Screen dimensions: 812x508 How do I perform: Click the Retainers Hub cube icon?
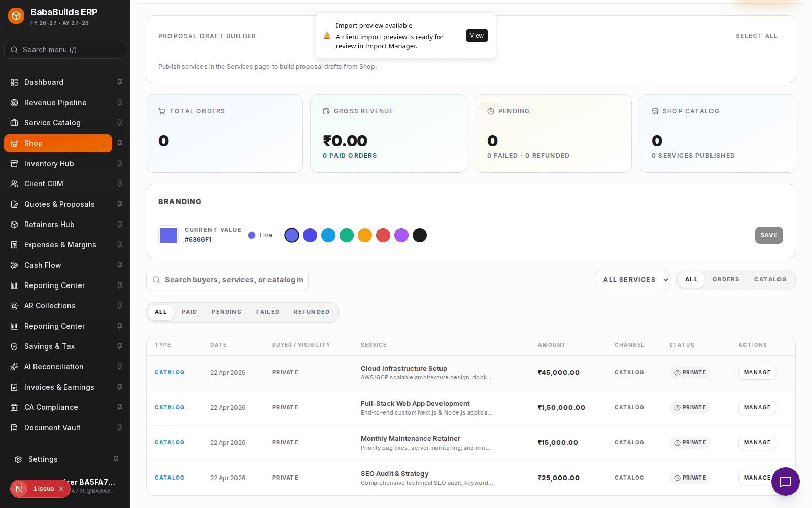click(14, 225)
